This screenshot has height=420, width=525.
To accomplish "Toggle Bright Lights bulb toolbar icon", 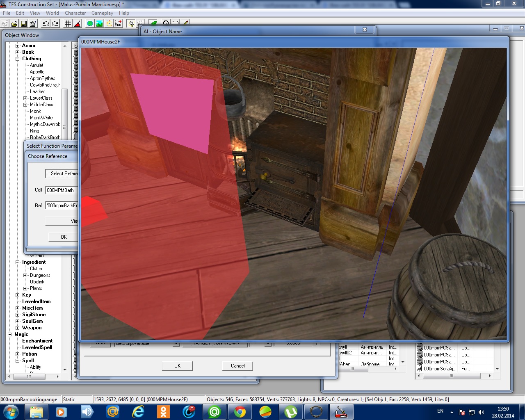I will click(131, 23).
